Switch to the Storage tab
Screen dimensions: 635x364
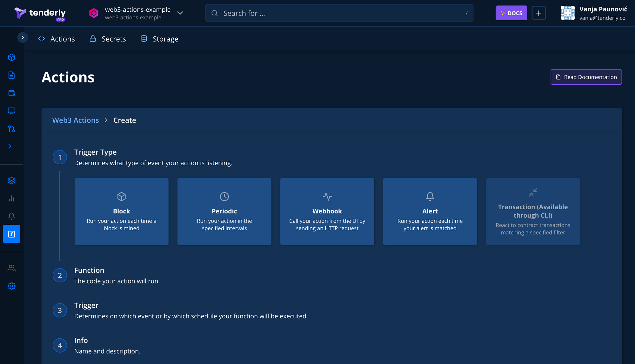[x=159, y=39]
